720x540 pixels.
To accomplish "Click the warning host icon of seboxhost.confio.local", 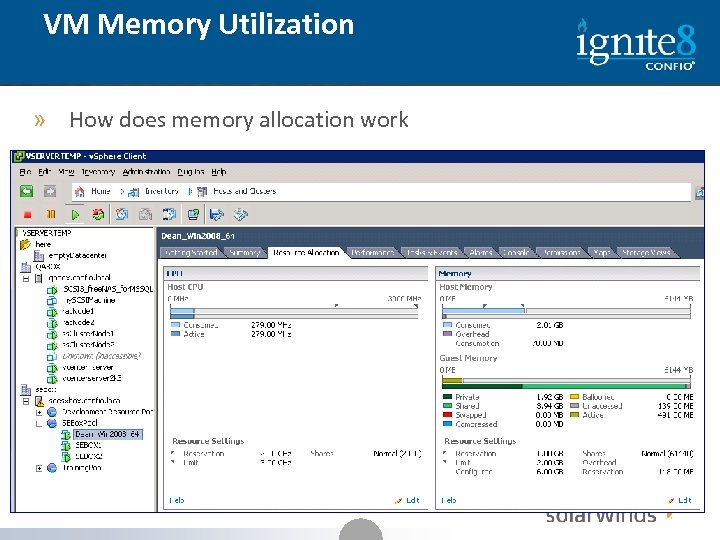I will tap(39, 401).
